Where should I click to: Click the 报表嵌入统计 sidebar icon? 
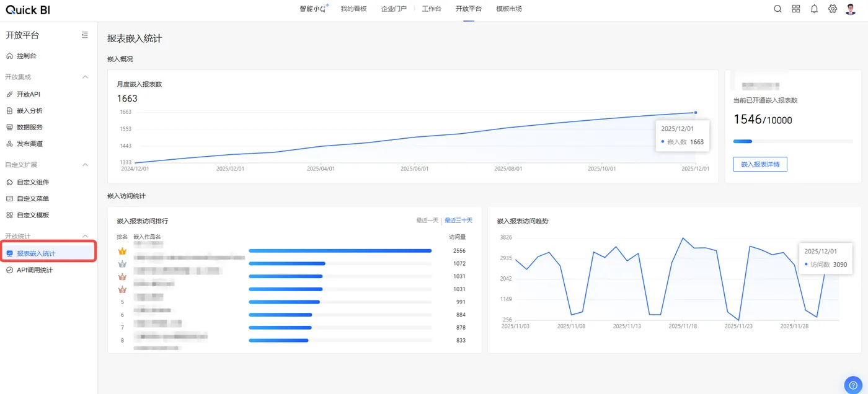click(x=9, y=253)
